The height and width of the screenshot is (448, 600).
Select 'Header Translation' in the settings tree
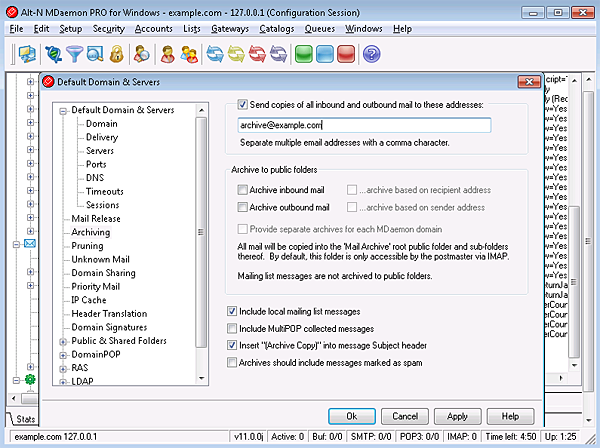pyautogui.click(x=109, y=314)
